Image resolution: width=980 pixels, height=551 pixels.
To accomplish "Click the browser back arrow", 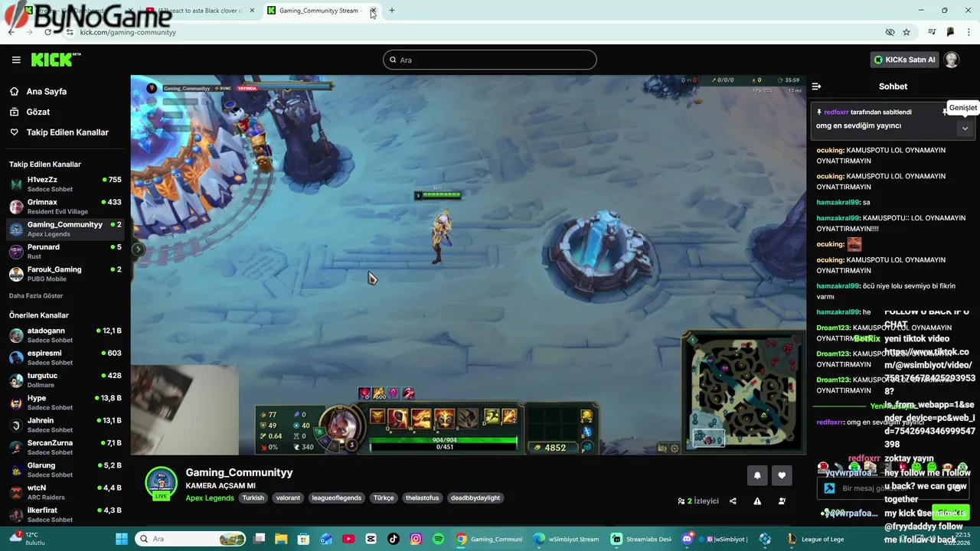I will click(x=11, y=32).
